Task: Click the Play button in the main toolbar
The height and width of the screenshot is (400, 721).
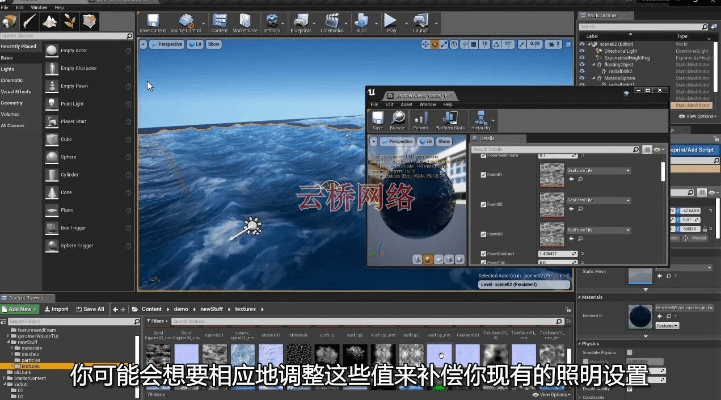Action: point(390,22)
